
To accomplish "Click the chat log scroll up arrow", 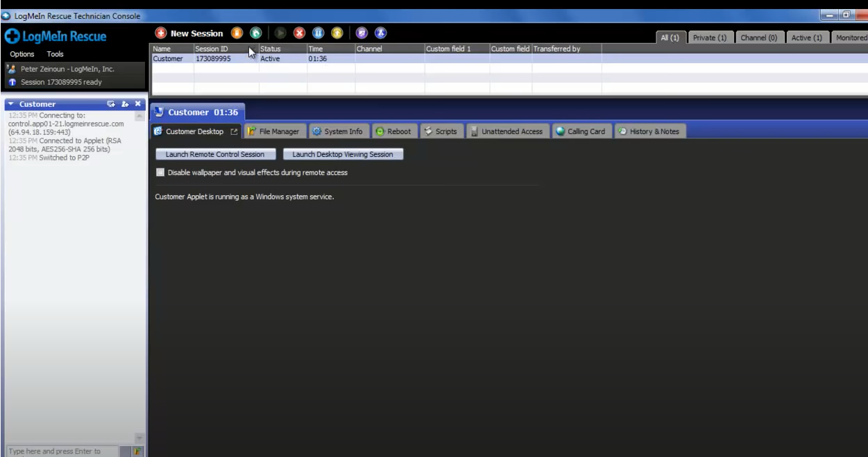I will point(139,116).
